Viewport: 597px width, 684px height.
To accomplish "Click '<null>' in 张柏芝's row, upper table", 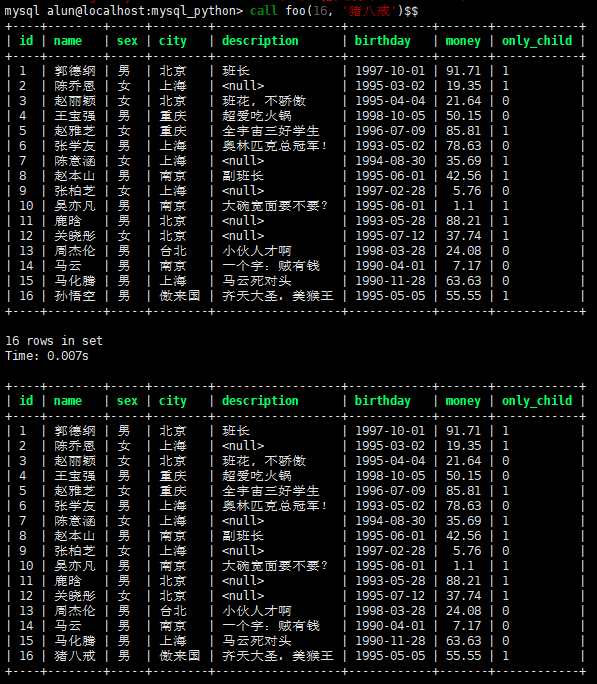I will [243, 191].
